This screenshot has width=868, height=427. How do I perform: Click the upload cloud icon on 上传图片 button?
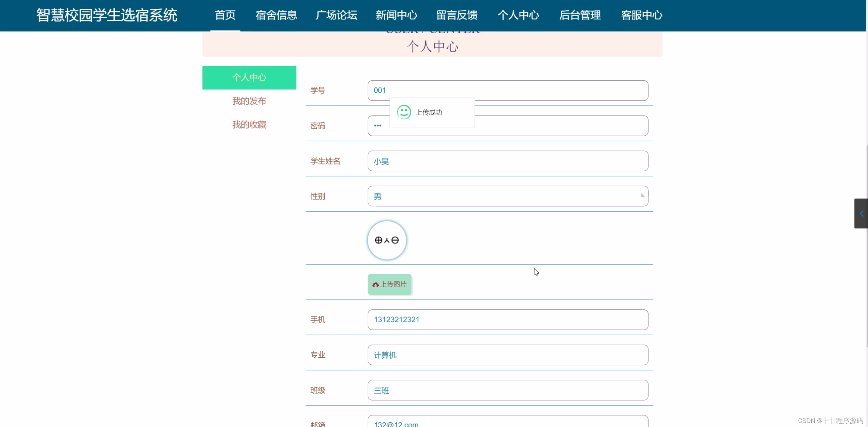click(x=375, y=285)
